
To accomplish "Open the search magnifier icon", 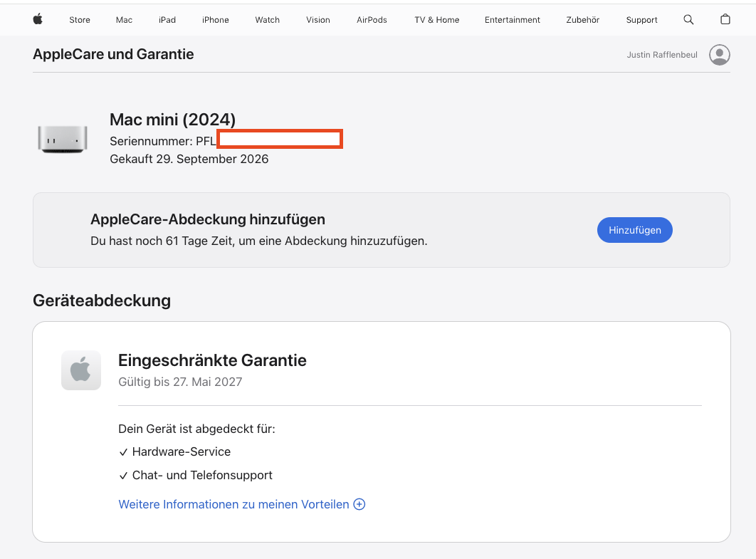I will (x=688, y=19).
